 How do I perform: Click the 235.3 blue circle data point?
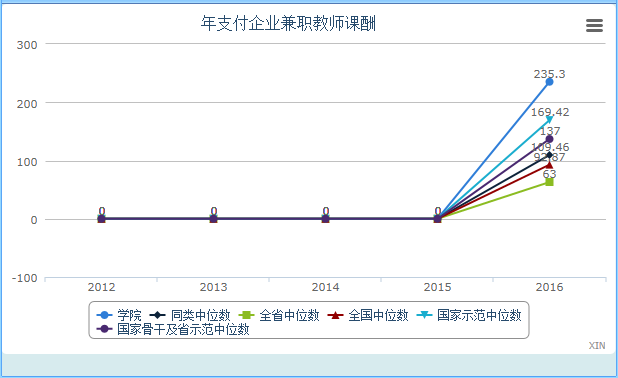pos(549,82)
